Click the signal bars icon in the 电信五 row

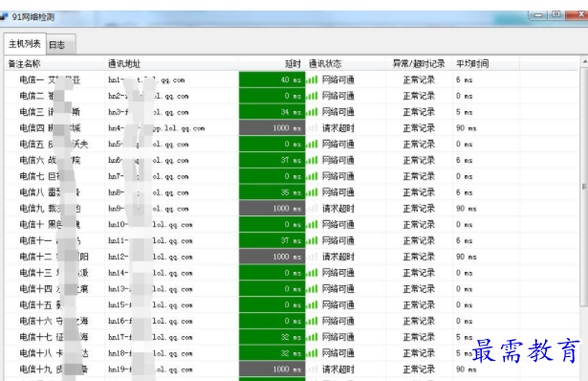pos(312,145)
